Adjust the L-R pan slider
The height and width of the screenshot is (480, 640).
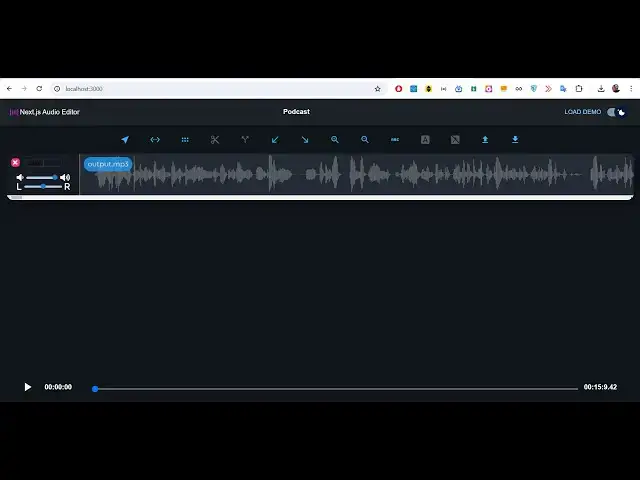point(42,186)
